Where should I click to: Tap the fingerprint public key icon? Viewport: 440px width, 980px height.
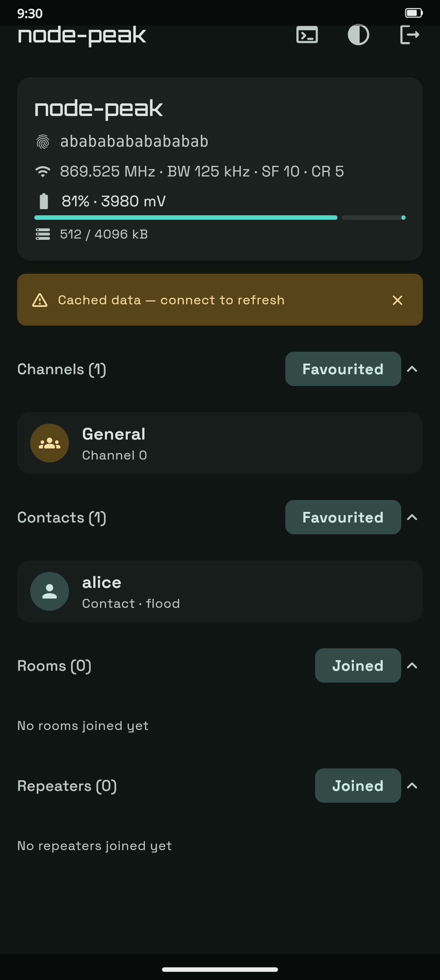43,142
